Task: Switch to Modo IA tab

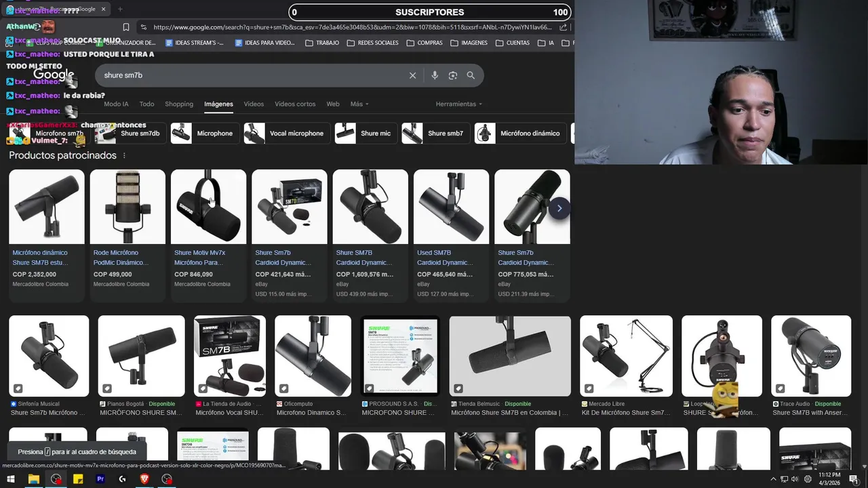Action: [116, 104]
